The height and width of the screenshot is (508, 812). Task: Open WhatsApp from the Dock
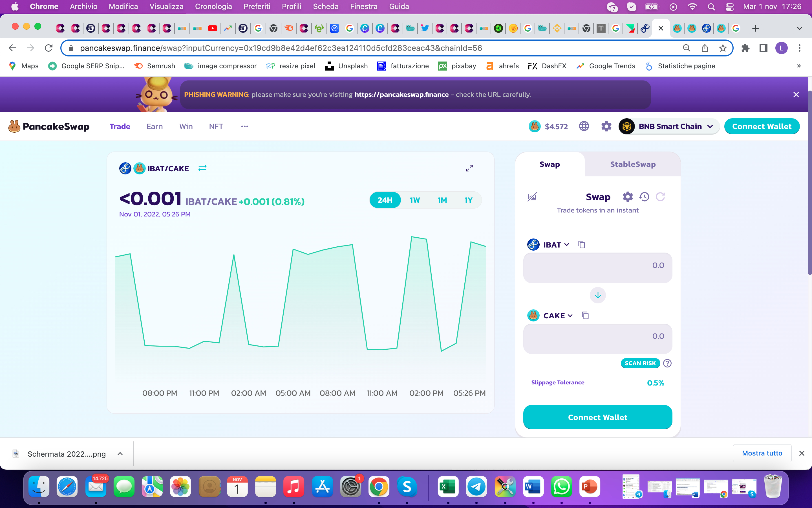(561, 487)
